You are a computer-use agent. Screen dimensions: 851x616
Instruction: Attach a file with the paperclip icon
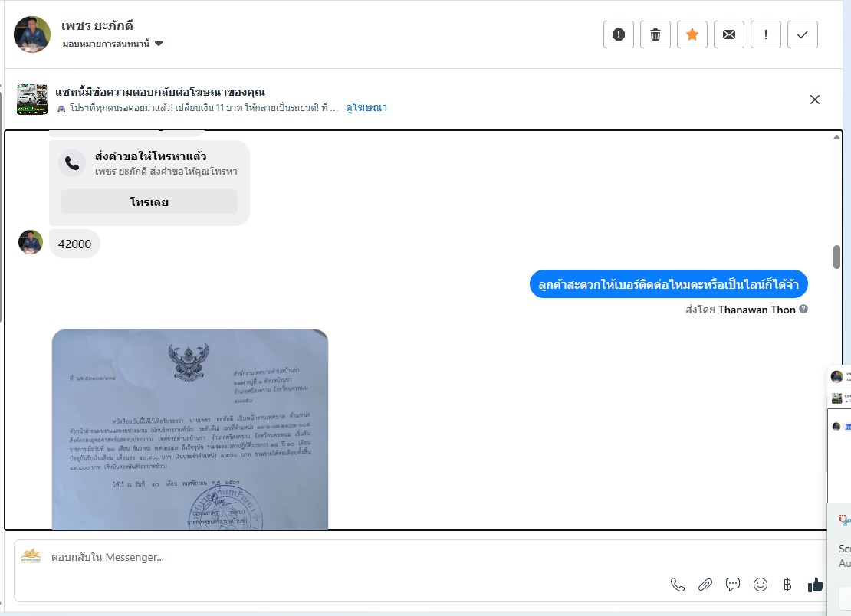coord(705,585)
